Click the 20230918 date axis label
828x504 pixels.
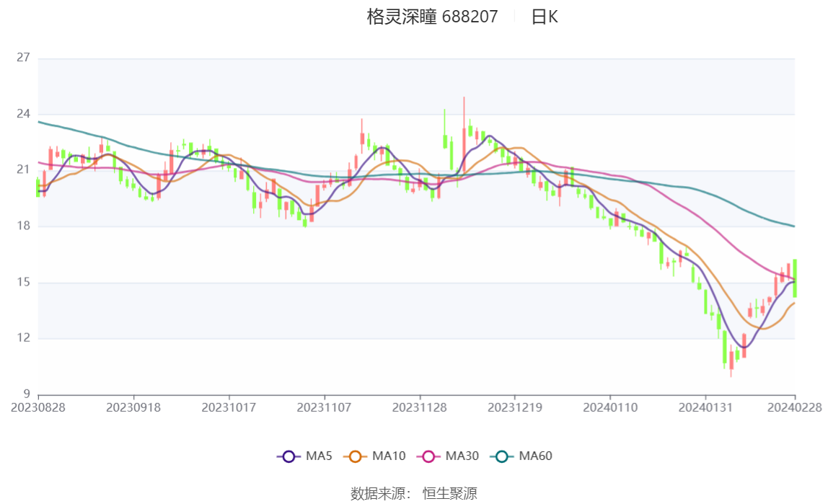(133, 407)
